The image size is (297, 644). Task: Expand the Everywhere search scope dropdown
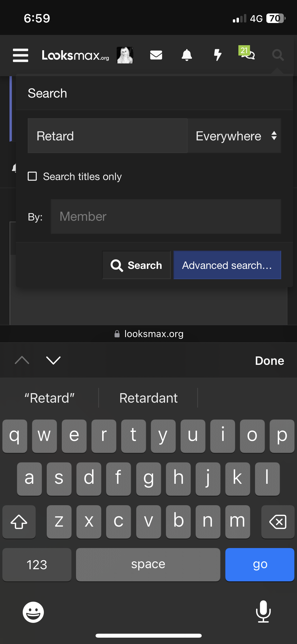click(234, 136)
